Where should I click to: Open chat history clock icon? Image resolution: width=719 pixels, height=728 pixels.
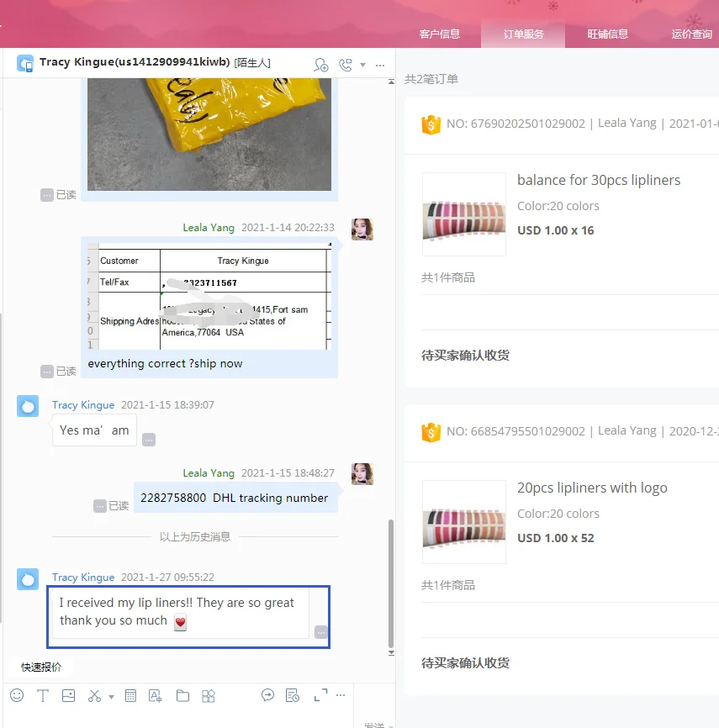[292, 695]
